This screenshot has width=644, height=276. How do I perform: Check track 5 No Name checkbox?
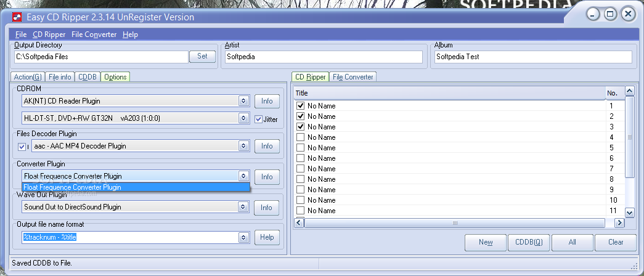click(300, 148)
